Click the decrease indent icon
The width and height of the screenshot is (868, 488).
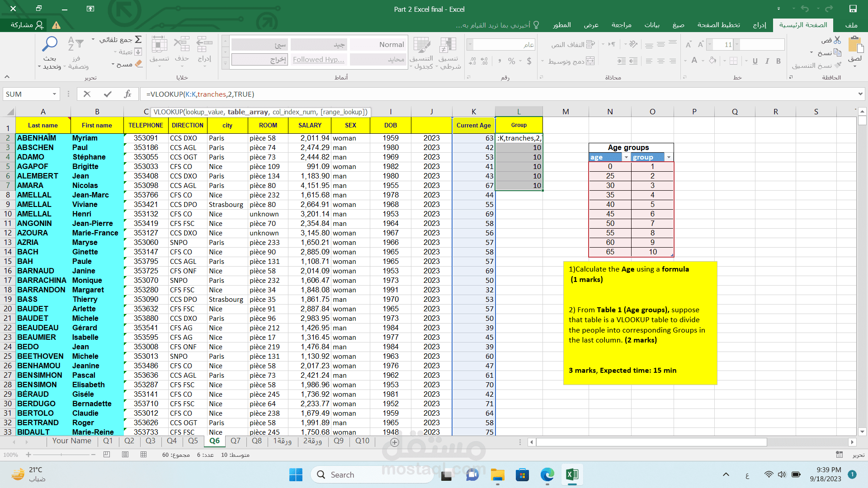[x=633, y=61]
